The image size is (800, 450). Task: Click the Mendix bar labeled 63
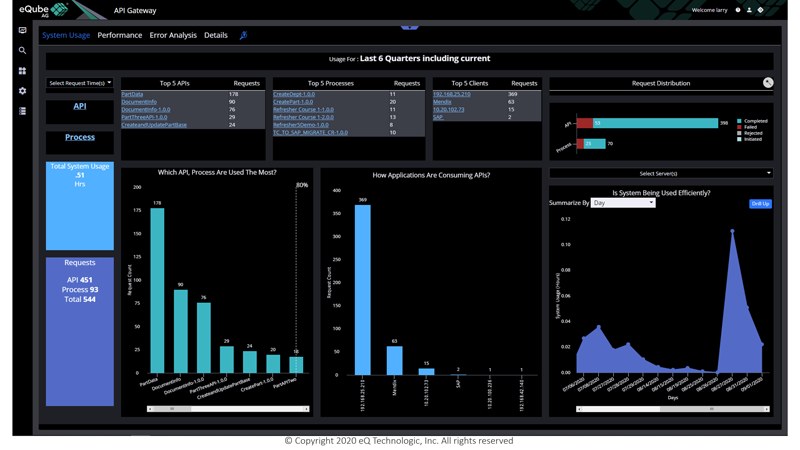point(394,361)
